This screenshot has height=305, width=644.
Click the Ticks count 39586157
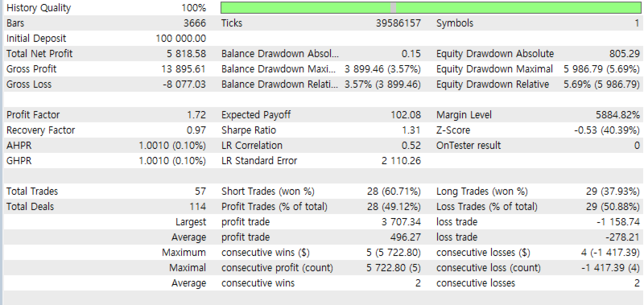pos(398,23)
